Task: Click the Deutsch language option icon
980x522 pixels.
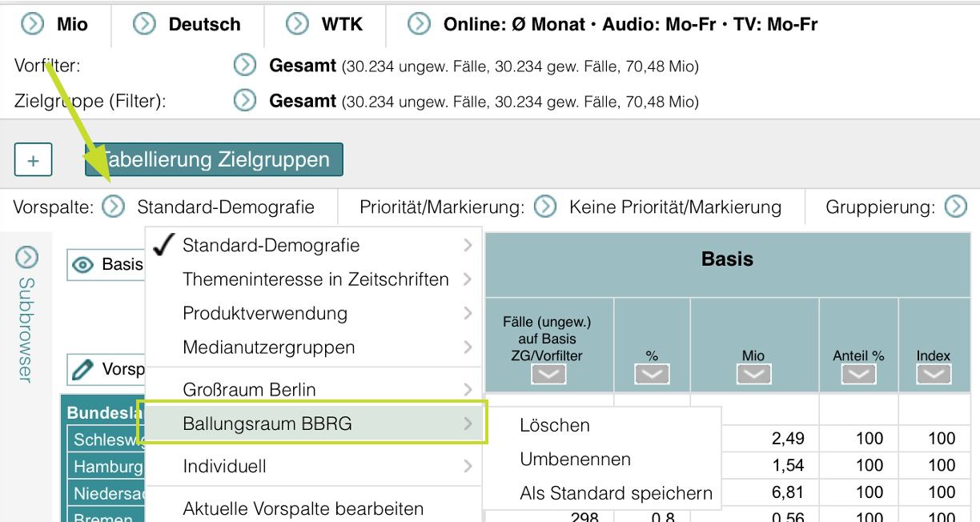Action: (x=143, y=24)
